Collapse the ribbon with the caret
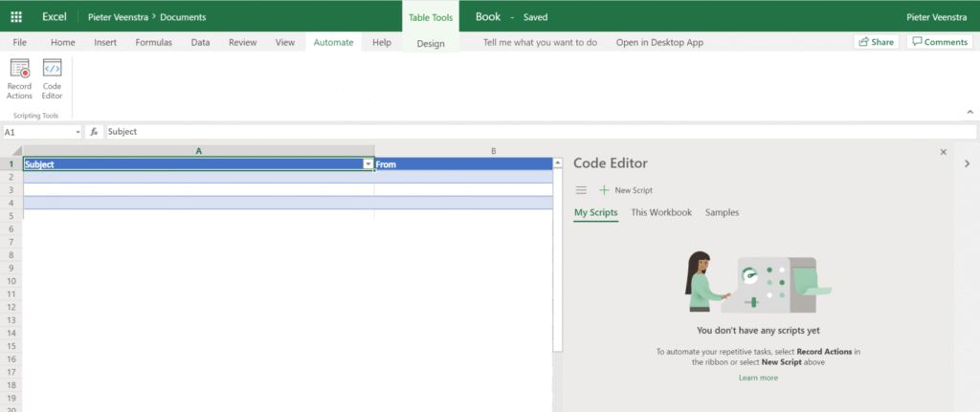The width and height of the screenshot is (980, 412). pos(970,112)
